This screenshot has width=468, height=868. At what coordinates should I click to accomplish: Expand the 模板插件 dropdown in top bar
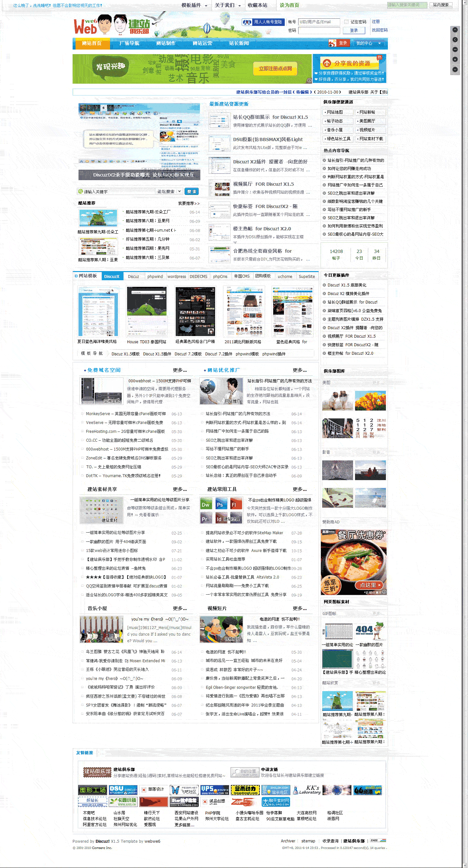(194, 5)
